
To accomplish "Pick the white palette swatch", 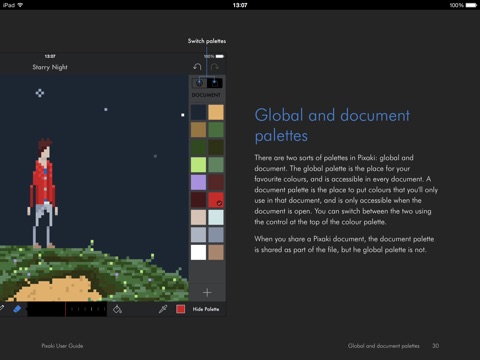I will tap(198, 252).
